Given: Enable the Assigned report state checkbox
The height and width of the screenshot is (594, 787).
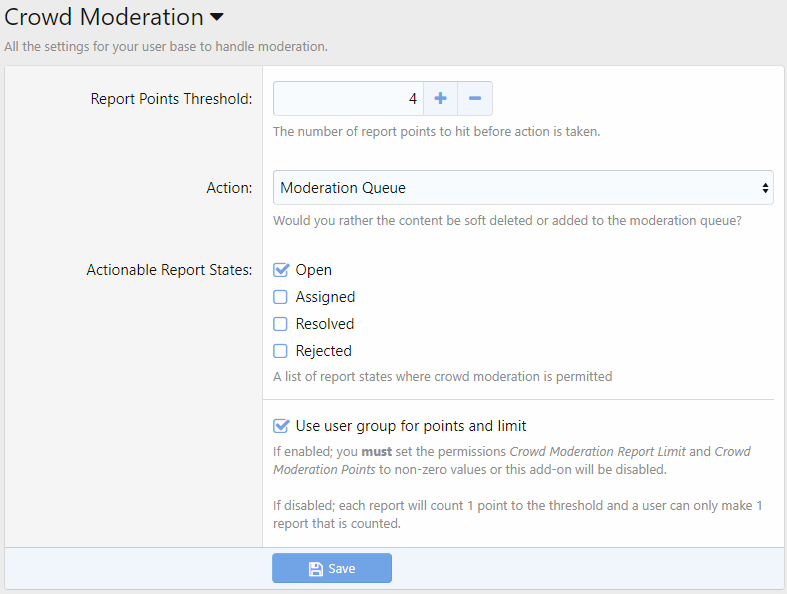Looking at the screenshot, I should tap(281, 297).
